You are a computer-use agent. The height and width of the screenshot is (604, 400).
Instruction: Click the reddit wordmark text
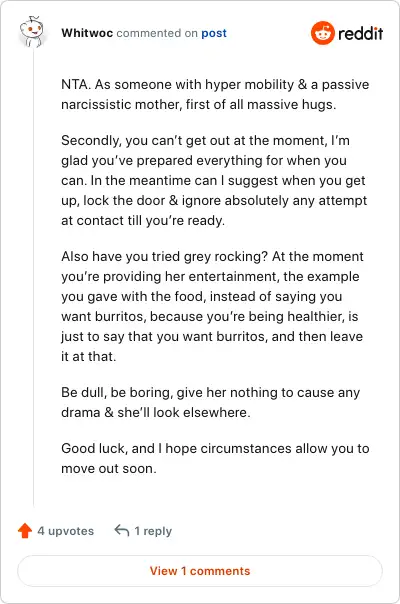[360, 34]
